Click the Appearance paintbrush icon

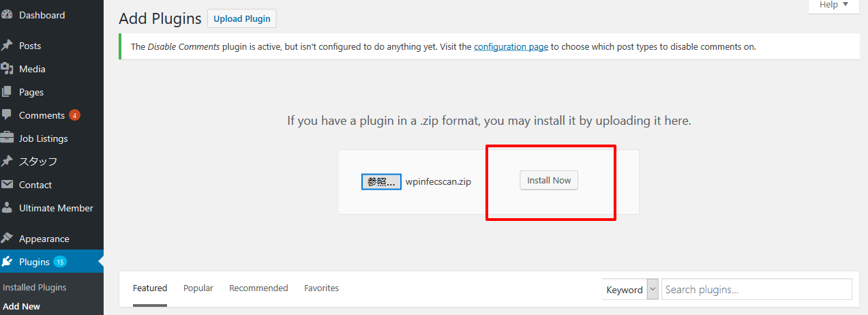[7, 239]
